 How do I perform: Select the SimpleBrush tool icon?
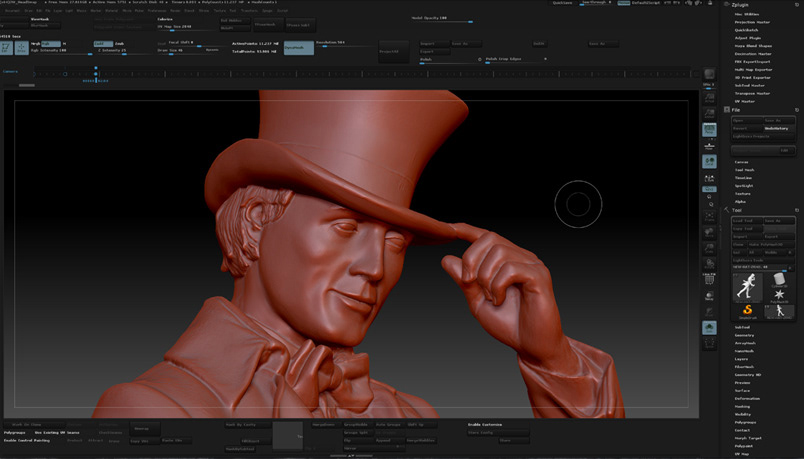[747, 310]
